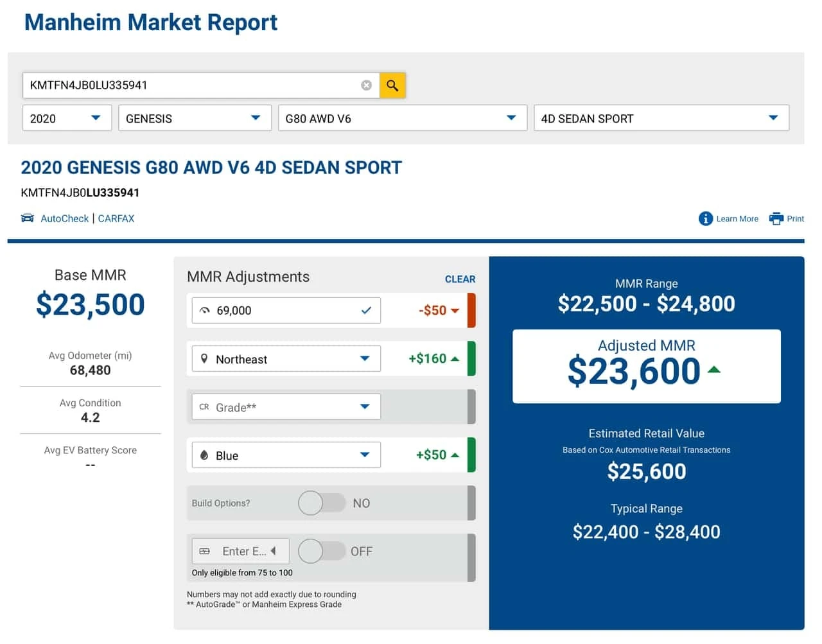822x644 pixels.
Task: Click the Print link text
Action: (796, 219)
